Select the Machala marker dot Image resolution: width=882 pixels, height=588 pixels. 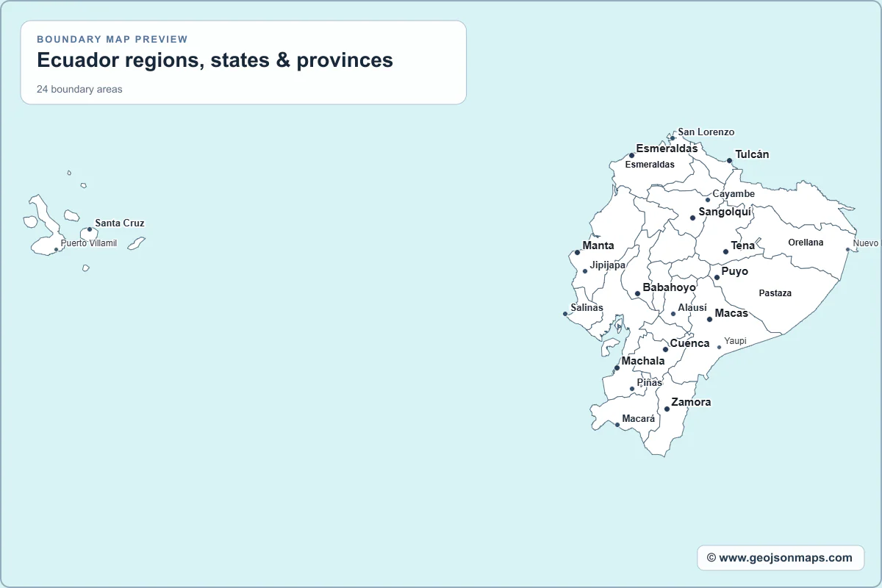tap(617, 367)
